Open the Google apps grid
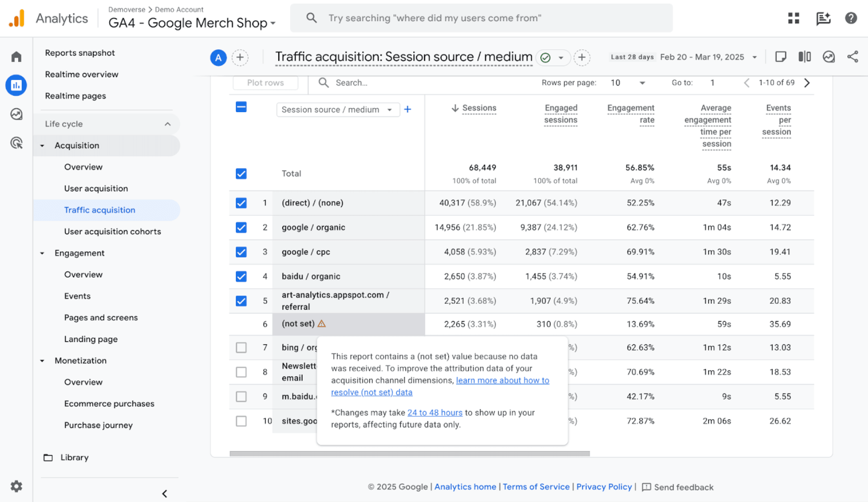This screenshot has height=502, width=868. coord(793,18)
